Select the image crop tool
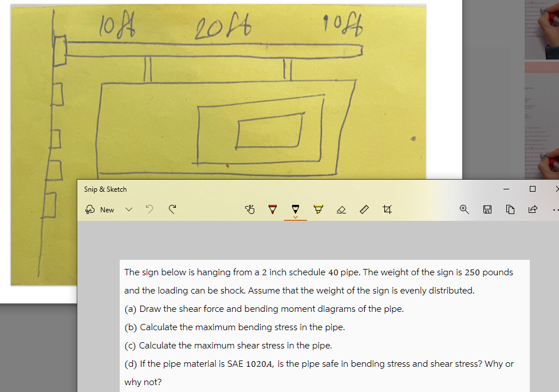559x392 pixels. [387, 209]
